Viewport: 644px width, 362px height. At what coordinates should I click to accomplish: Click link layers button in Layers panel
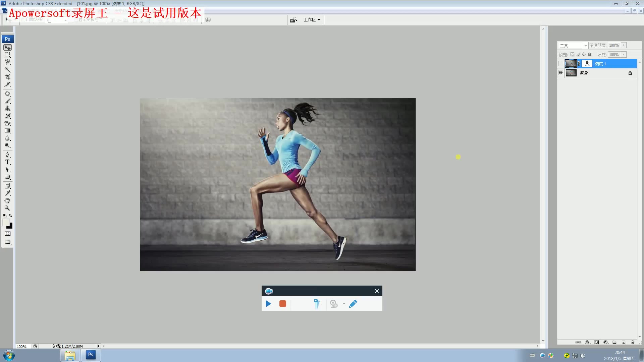coord(578,342)
